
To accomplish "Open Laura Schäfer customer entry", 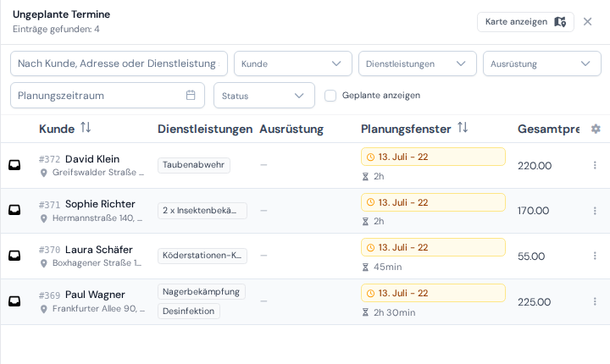I will 99,250.
